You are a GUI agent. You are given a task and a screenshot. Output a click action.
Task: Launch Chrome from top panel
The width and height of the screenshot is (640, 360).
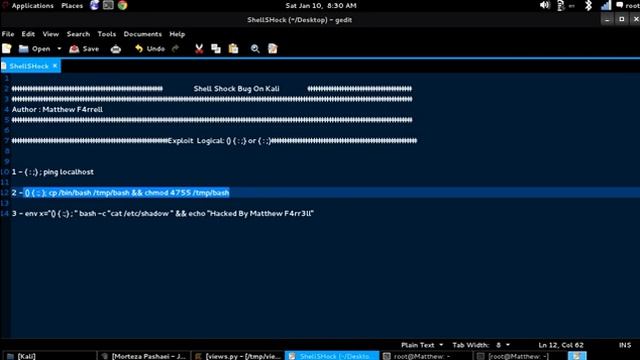pyautogui.click(x=122, y=5)
